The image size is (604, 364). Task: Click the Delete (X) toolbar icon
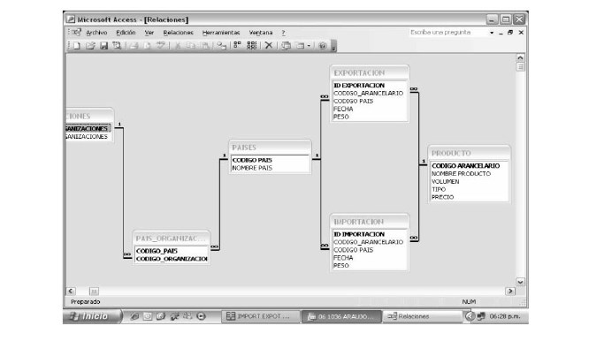(269, 45)
